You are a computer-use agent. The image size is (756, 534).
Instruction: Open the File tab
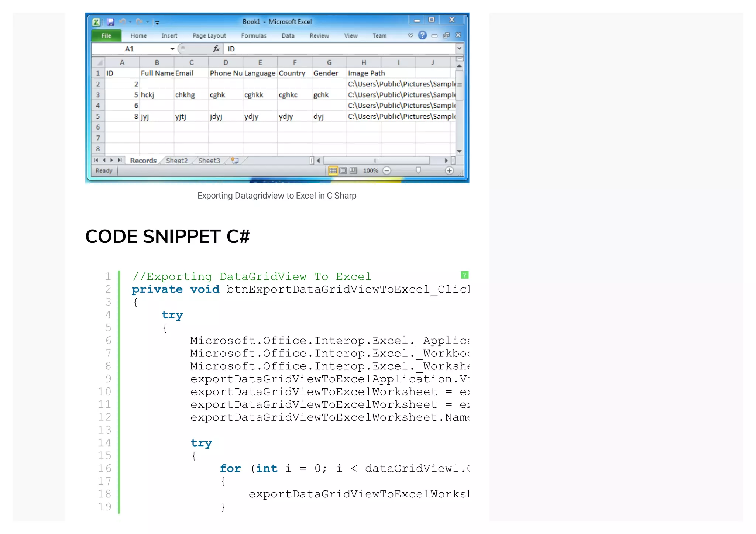click(106, 35)
